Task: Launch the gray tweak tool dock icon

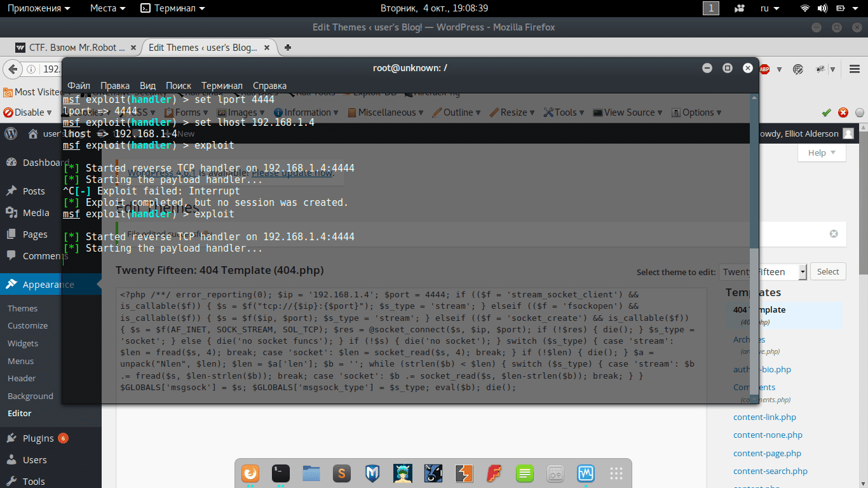Action: [x=555, y=473]
